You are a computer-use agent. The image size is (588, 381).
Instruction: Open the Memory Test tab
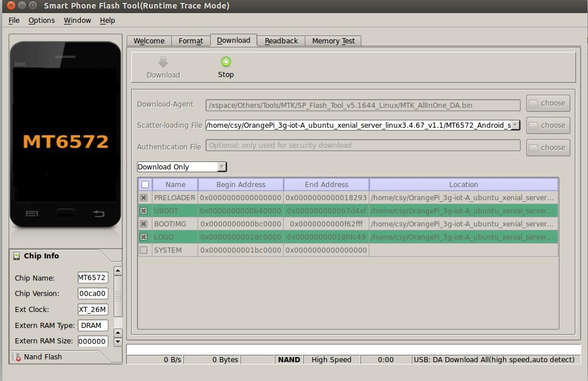[x=333, y=41]
